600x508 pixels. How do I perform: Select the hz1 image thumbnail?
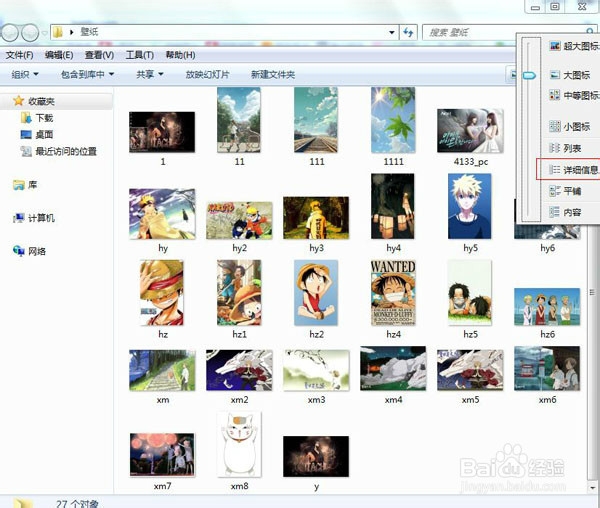pyautogui.click(x=239, y=293)
